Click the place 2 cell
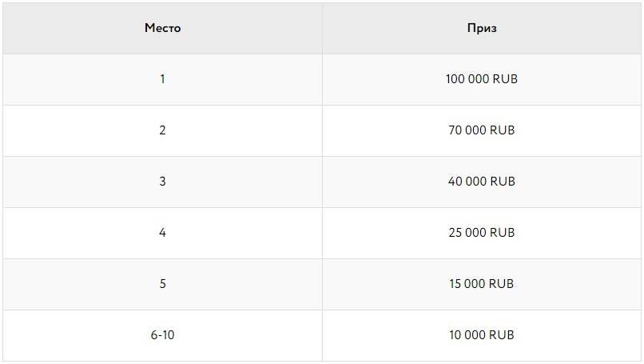Screen dimensions: 644x364 pyautogui.click(x=162, y=130)
